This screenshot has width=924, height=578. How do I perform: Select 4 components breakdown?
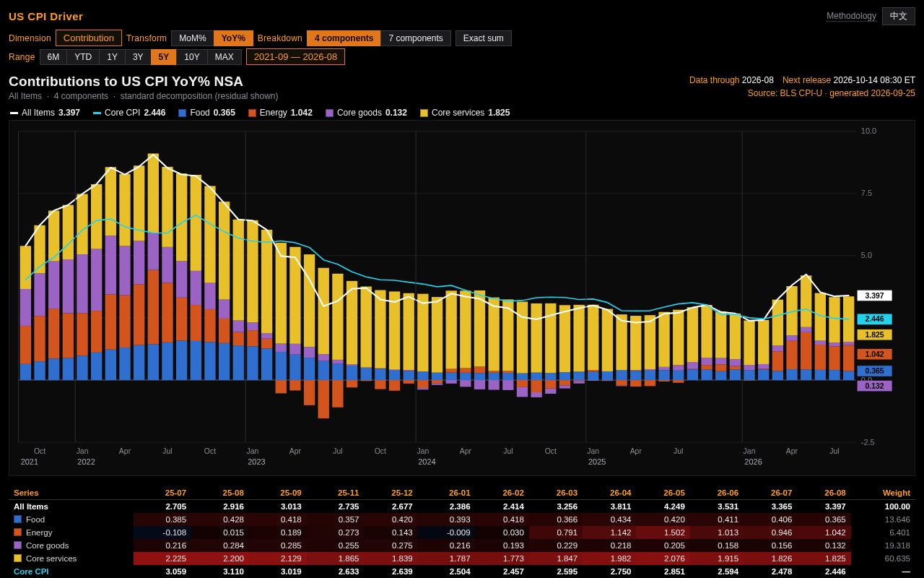pos(344,38)
